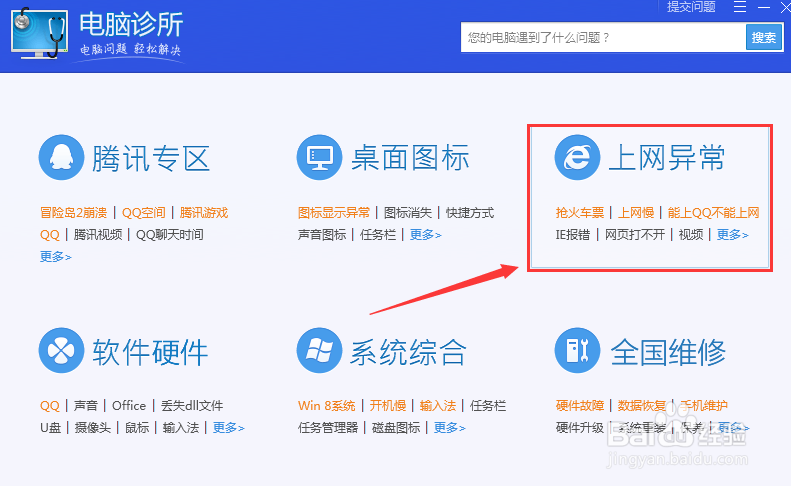Select the QQ聊天时间 link

coord(170,235)
